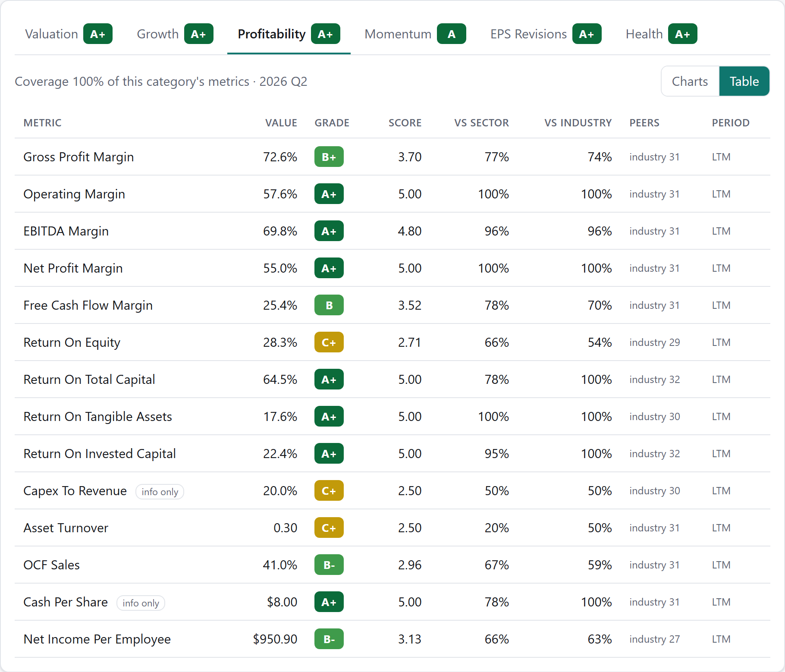785x672 pixels.
Task: Click the B- badge for OCF Sales
Action: (x=329, y=565)
